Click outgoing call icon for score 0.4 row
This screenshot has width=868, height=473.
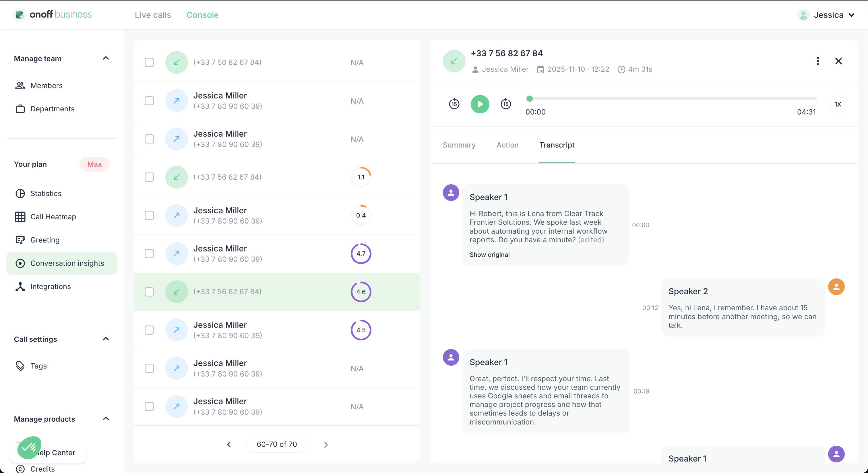pos(177,215)
